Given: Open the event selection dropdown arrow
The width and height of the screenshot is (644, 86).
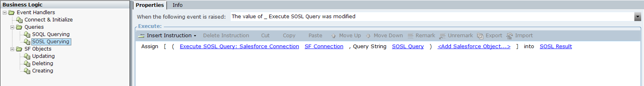Looking at the screenshot, I should click(x=638, y=17).
